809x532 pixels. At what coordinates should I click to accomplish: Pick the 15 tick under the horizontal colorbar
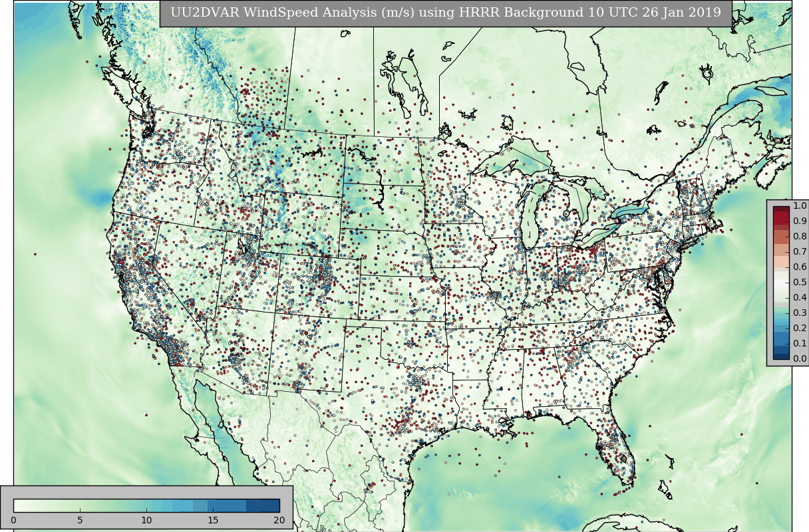[x=213, y=520]
